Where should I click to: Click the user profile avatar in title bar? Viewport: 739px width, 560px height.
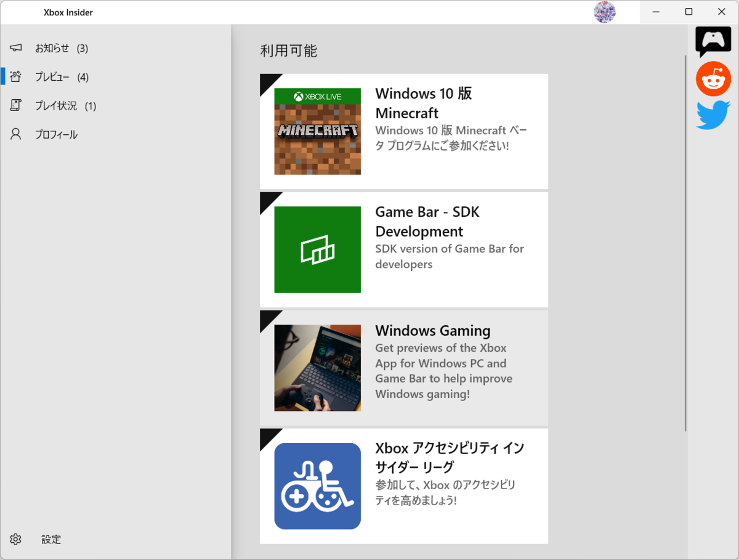pos(605,12)
